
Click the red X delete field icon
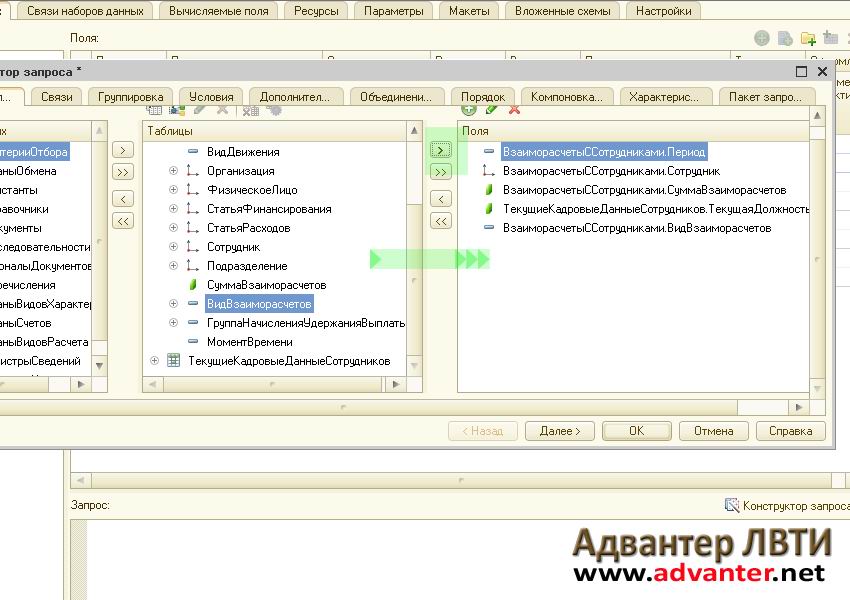[x=514, y=109]
